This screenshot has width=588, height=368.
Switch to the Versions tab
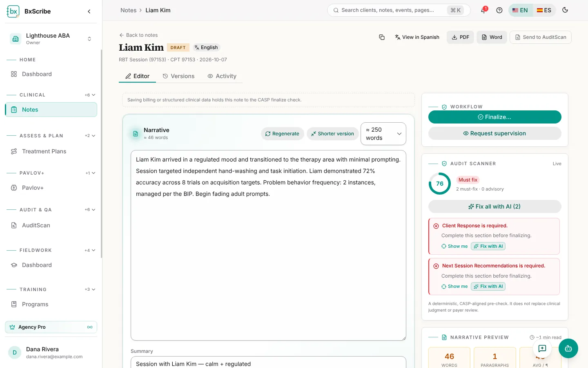(178, 76)
